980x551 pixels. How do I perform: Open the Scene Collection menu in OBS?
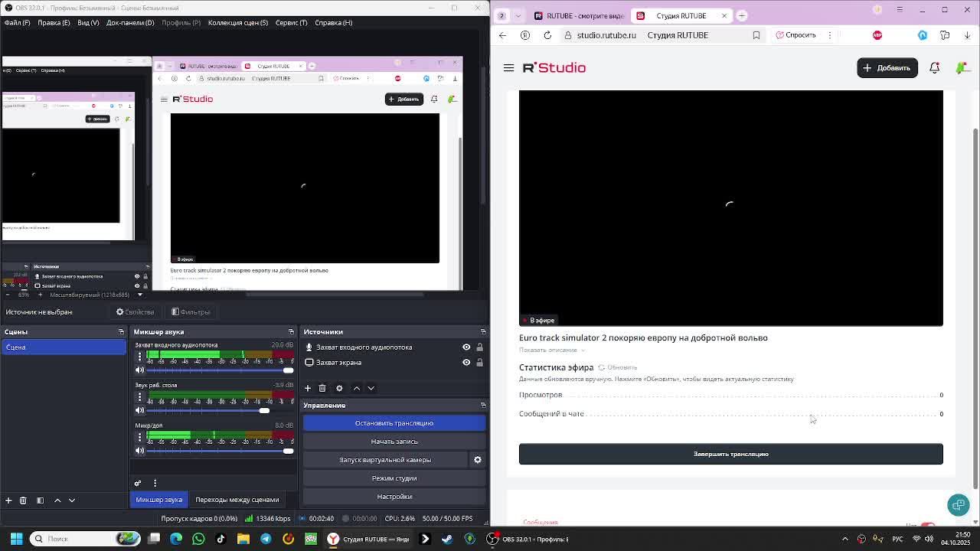pyautogui.click(x=238, y=23)
